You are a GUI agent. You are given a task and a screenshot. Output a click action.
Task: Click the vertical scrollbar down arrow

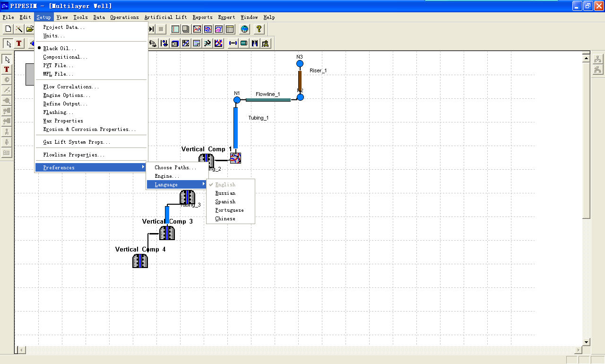(x=586, y=342)
